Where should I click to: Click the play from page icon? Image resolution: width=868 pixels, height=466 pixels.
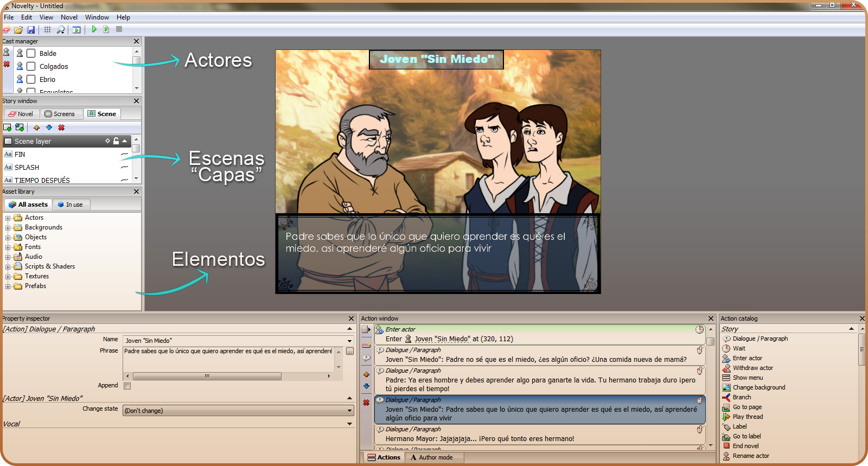(106, 29)
